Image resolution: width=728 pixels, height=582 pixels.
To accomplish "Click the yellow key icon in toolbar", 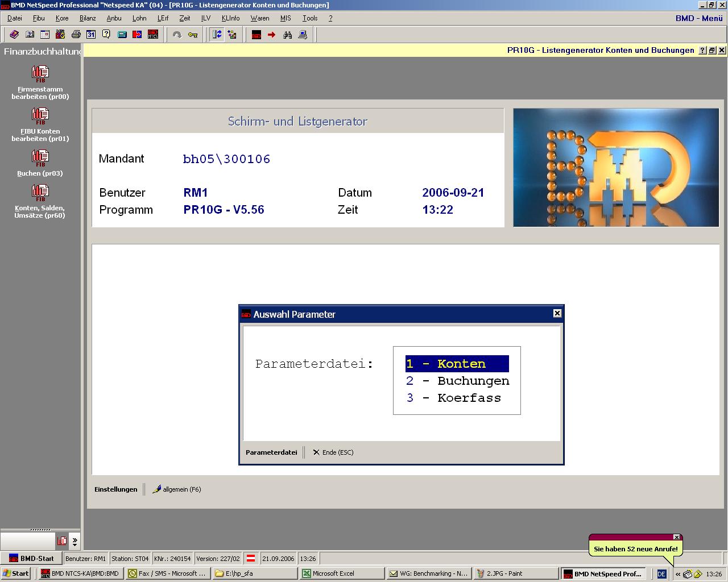I will [193, 35].
